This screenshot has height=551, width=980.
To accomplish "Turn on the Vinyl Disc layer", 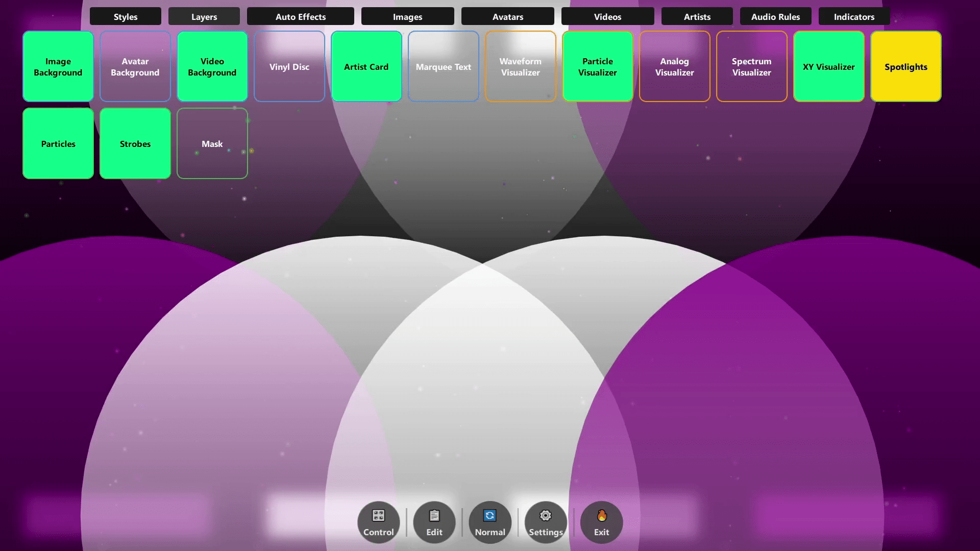I will pyautogui.click(x=289, y=67).
